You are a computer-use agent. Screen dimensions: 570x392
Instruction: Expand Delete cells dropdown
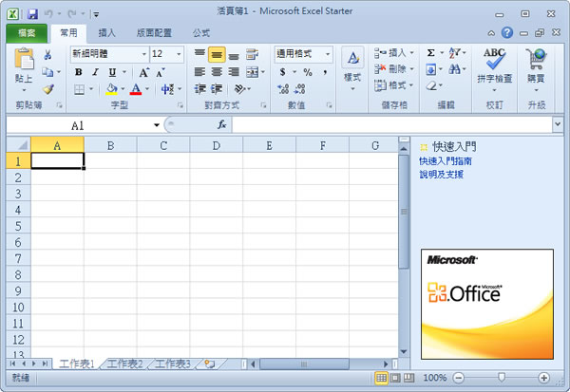click(412, 68)
